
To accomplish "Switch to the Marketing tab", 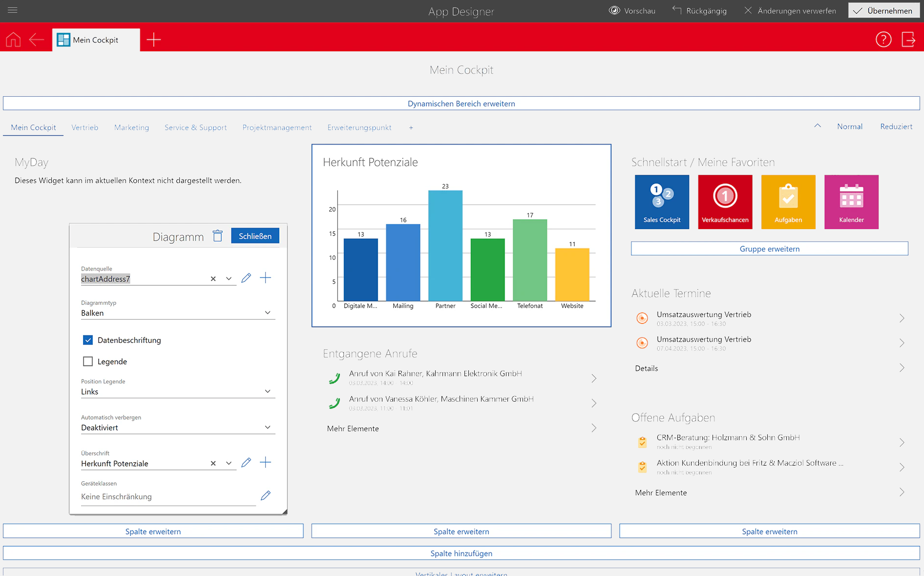I will (132, 128).
